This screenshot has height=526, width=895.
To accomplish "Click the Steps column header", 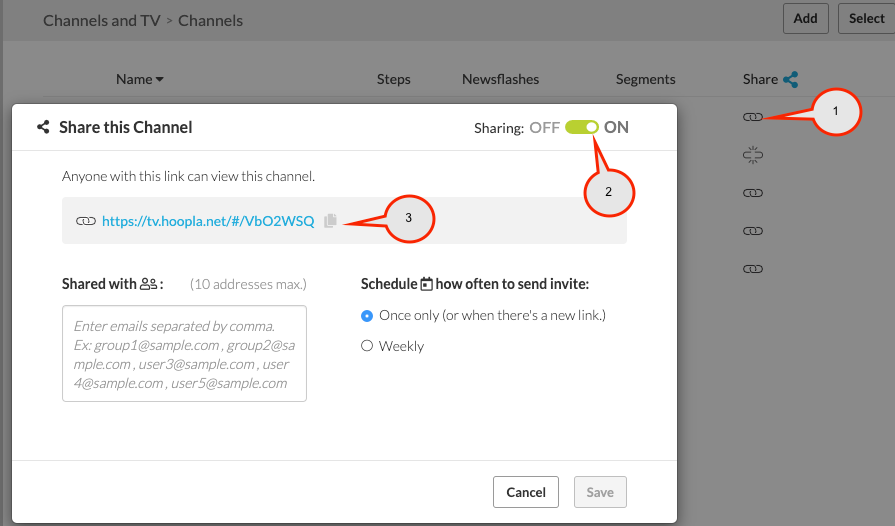I will 393,79.
